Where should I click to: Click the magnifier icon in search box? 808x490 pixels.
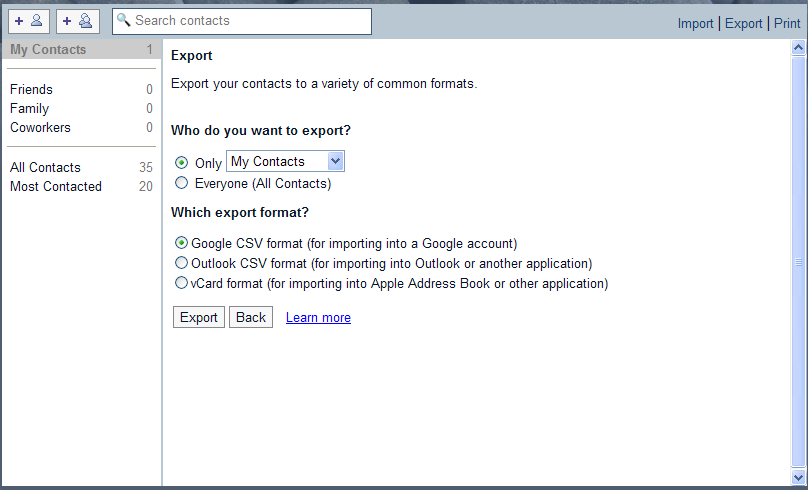click(x=123, y=20)
